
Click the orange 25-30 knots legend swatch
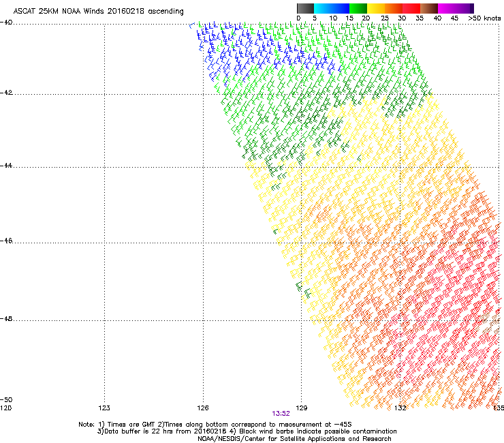(394, 8)
